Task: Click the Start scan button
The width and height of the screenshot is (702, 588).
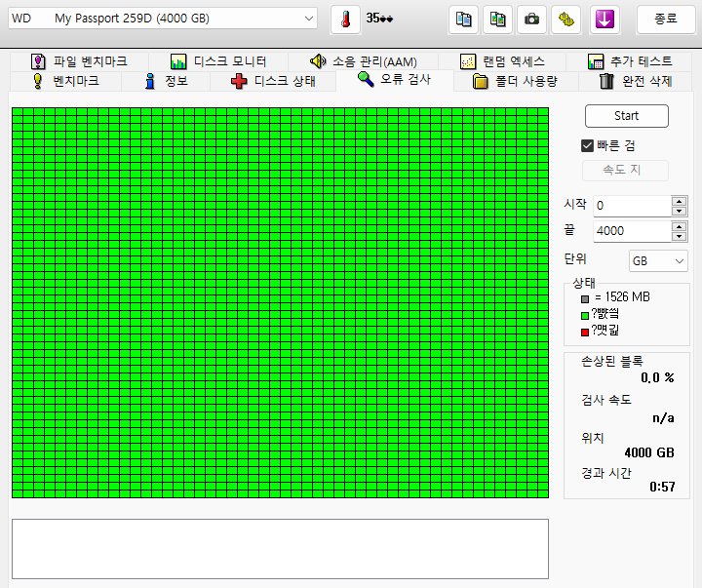Action: click(626, 116)
